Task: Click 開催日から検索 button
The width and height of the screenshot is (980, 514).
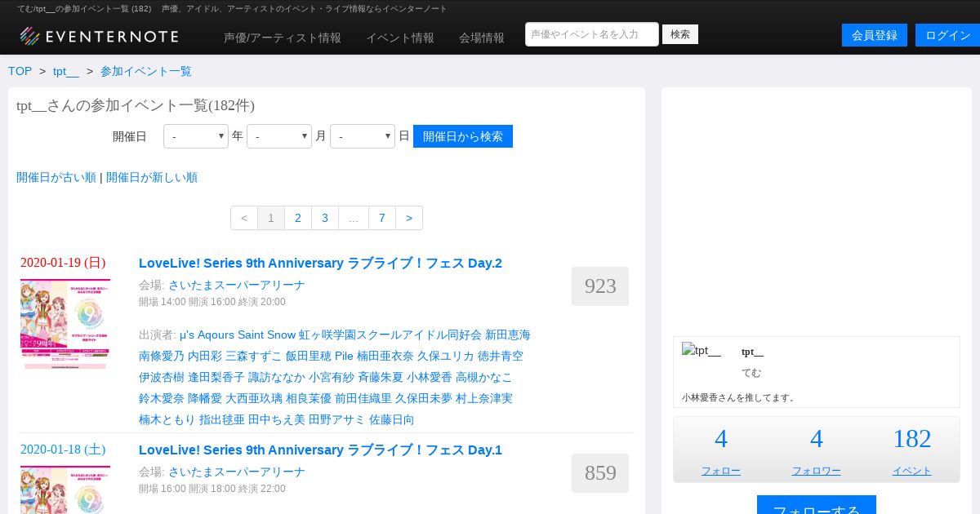Action: [463, 136]
